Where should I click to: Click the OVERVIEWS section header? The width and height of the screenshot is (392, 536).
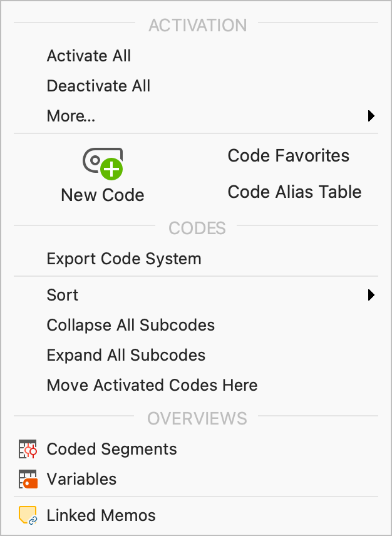pos(197,418)
